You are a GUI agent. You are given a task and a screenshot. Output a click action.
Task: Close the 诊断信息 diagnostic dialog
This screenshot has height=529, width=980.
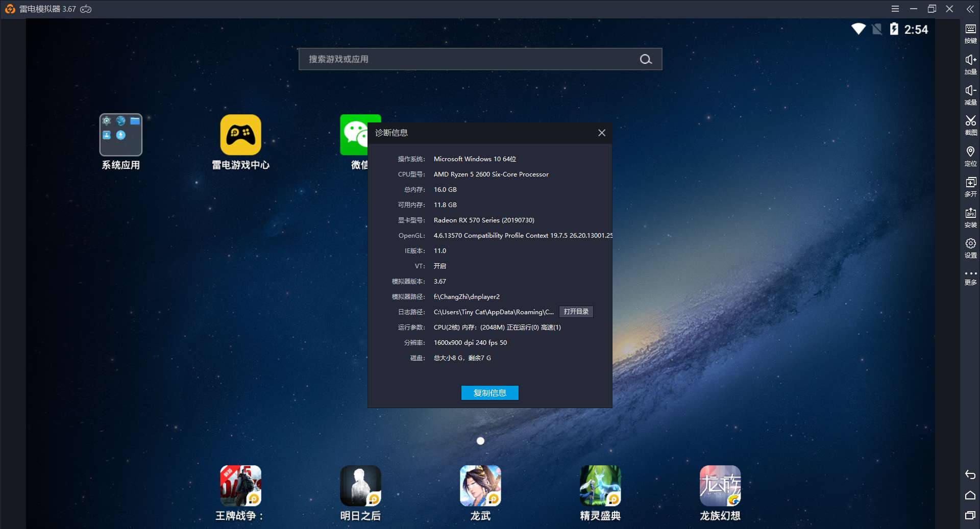coord(602,133)
